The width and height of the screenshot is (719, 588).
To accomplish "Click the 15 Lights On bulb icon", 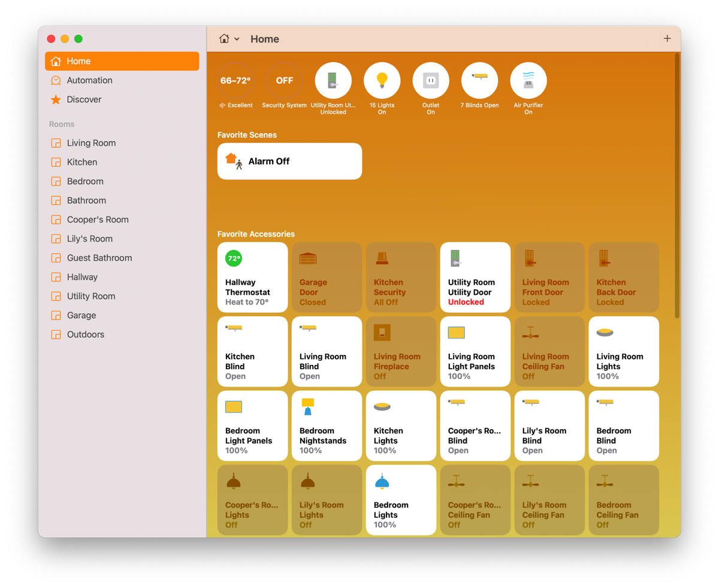I will click(382, 80).
